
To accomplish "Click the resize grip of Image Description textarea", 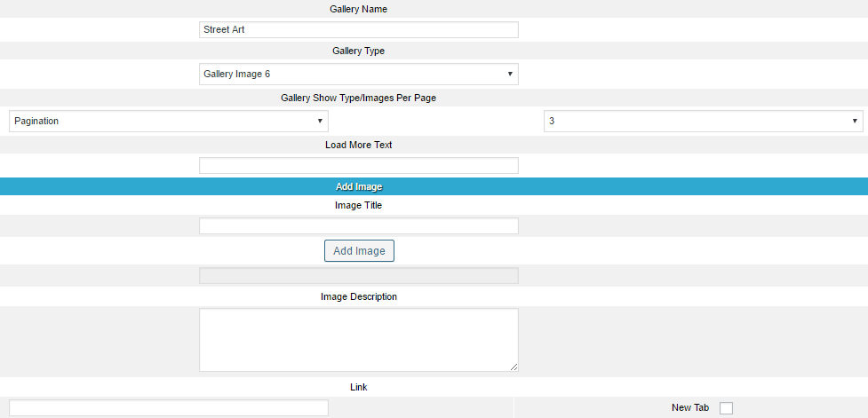I will pos(514,367).
